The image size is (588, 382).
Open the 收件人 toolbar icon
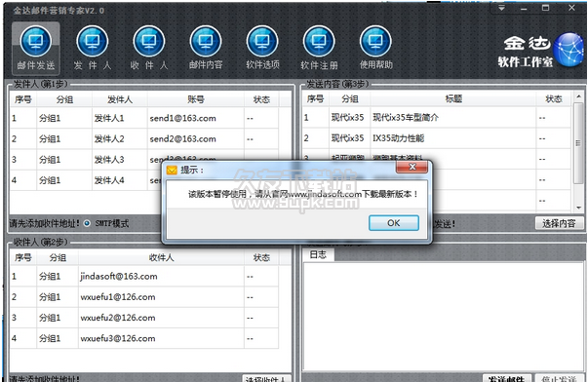pyautogui.click(x=149, y=47)
